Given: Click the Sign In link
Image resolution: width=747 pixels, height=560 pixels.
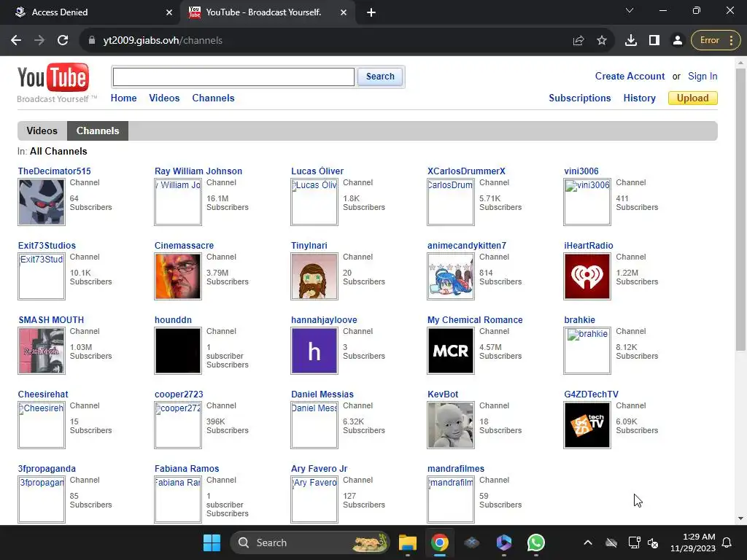Looking at the screenshot, I should click(x=703, y=76).
